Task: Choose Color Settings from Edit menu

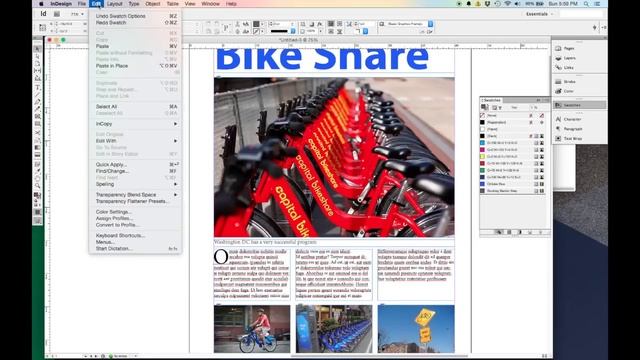Action: [x=136, y=212]
